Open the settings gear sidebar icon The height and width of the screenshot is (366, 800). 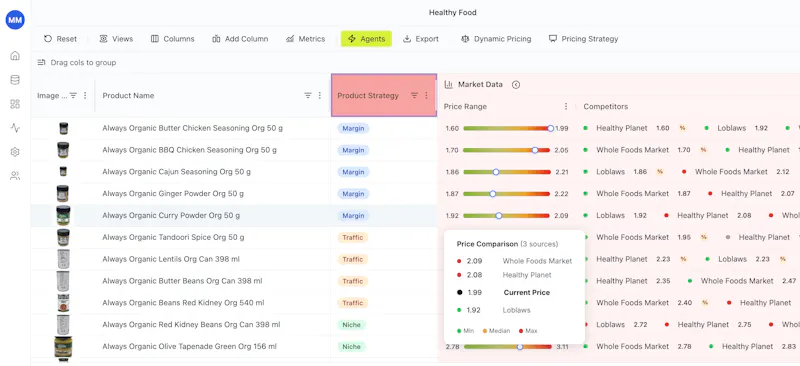click(15, 152)
